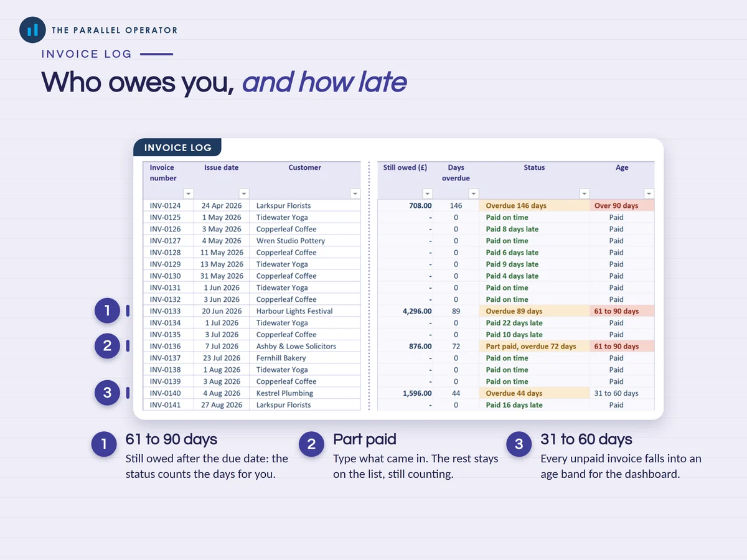Click the 1,596.00 still owed amount

417,393
